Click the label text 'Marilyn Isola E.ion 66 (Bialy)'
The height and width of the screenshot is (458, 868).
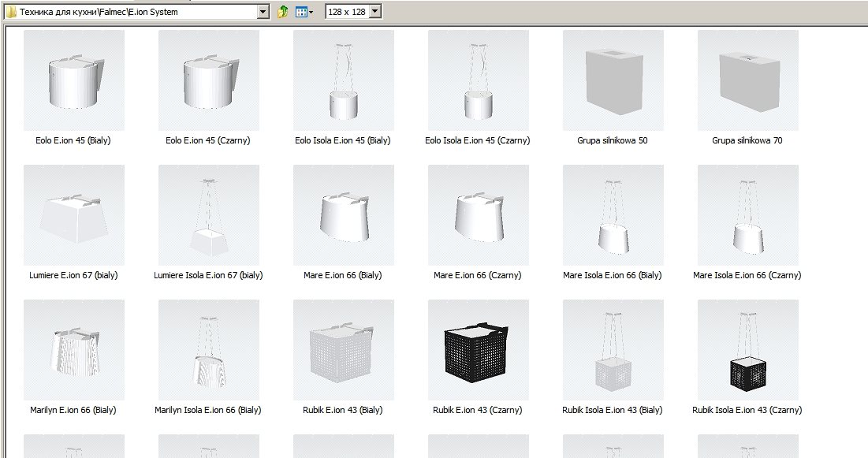[208, 411]
